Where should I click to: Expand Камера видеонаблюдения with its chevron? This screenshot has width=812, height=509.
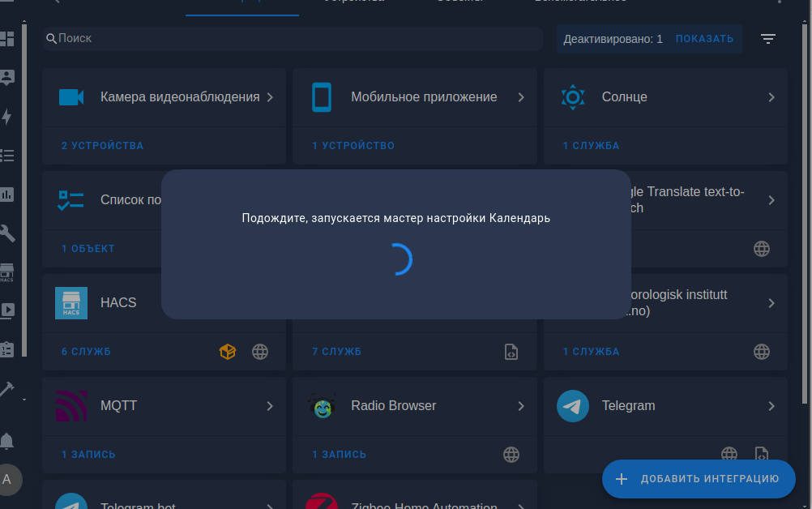(x=270, y=97)
